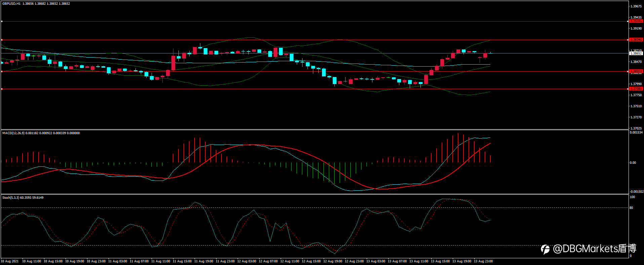Select the red 1.37881 support line label

click(636, 89)
